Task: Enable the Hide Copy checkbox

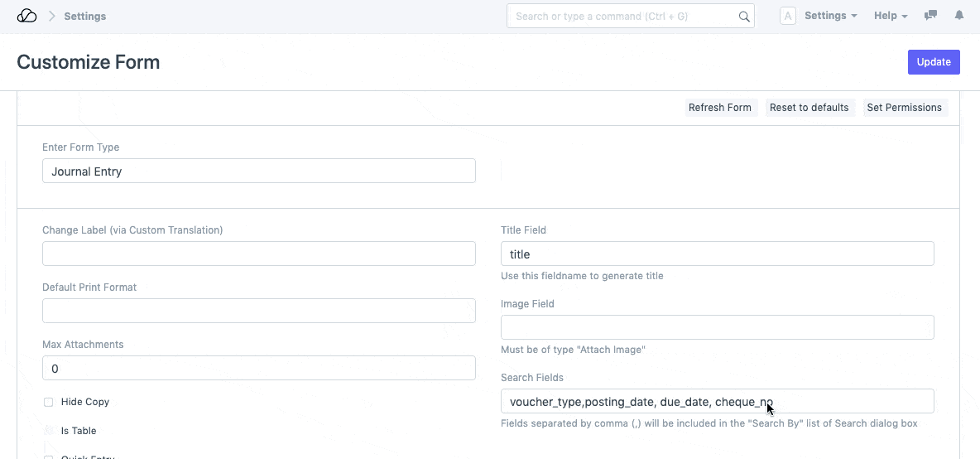Action: point(49,402)
